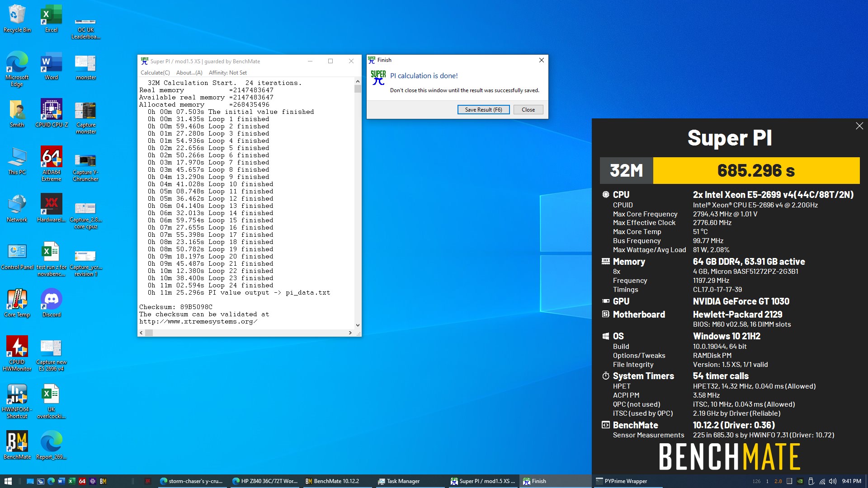Click 'Loop 24 finished' line in Super PI output

[x=211, y=285]
